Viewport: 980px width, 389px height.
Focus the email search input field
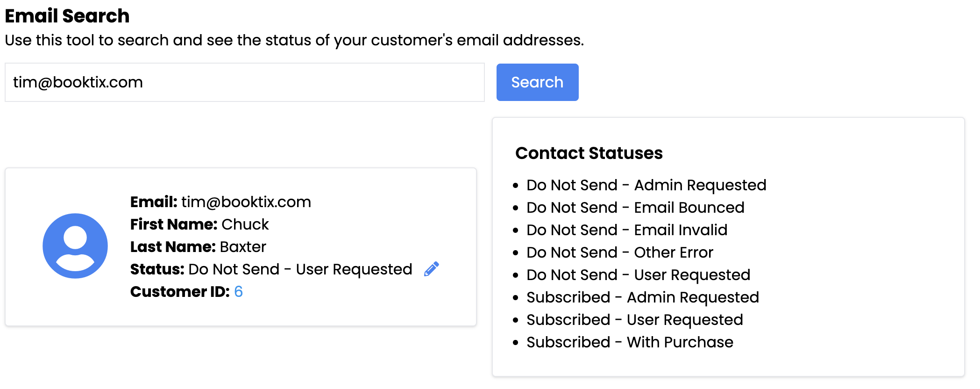[x=244, y=82]
